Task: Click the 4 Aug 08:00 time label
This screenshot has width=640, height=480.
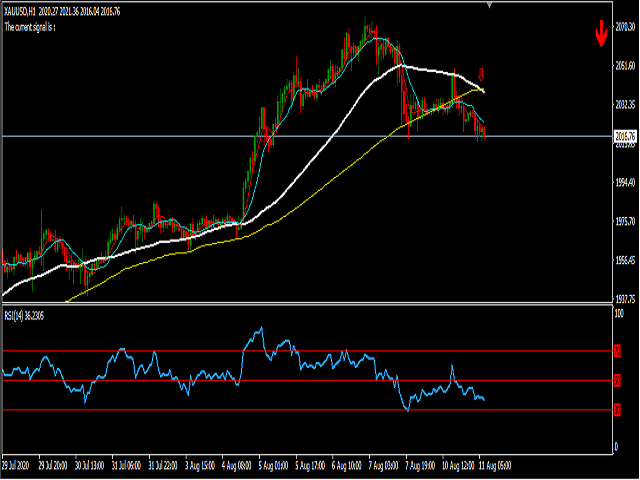Action: (236, 466)
